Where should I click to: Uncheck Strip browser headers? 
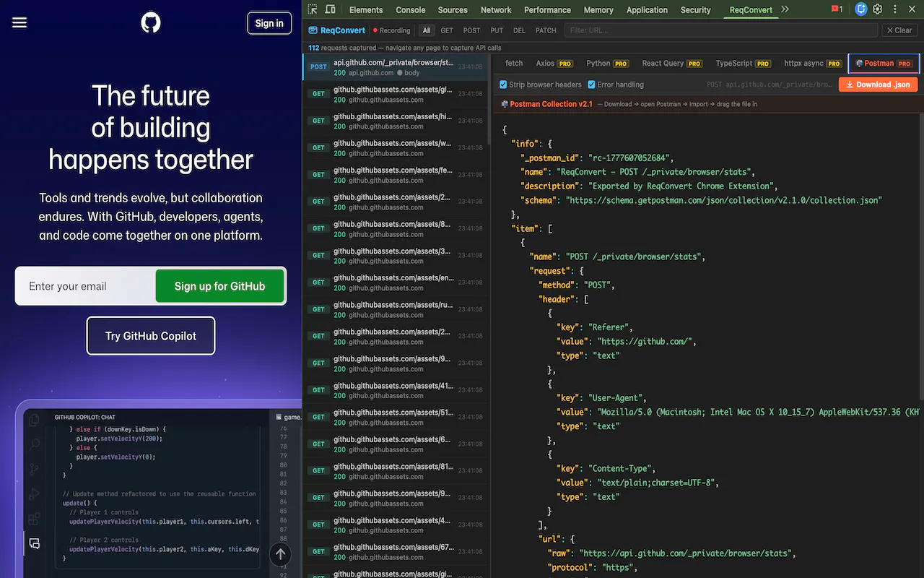click(503, 85)
